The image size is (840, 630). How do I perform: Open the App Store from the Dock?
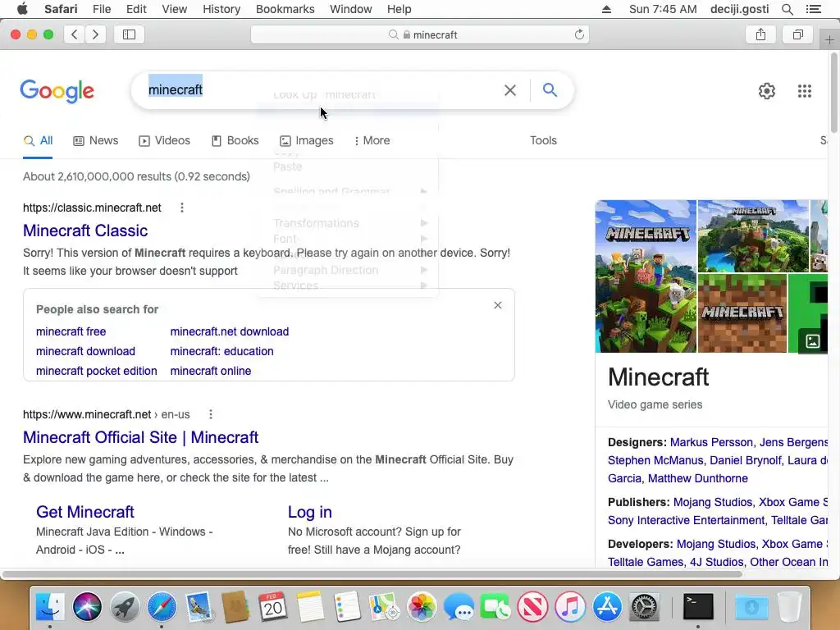(x=607, y=607)
